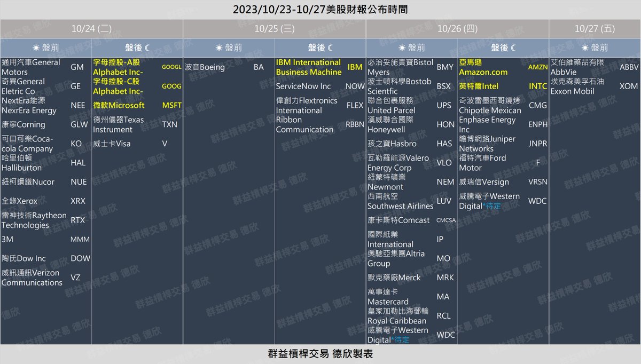Click 埃克森美孚石油 Exxon Mobil company name
This screenshot has height=364, width=641.
(x=577, y=86)
